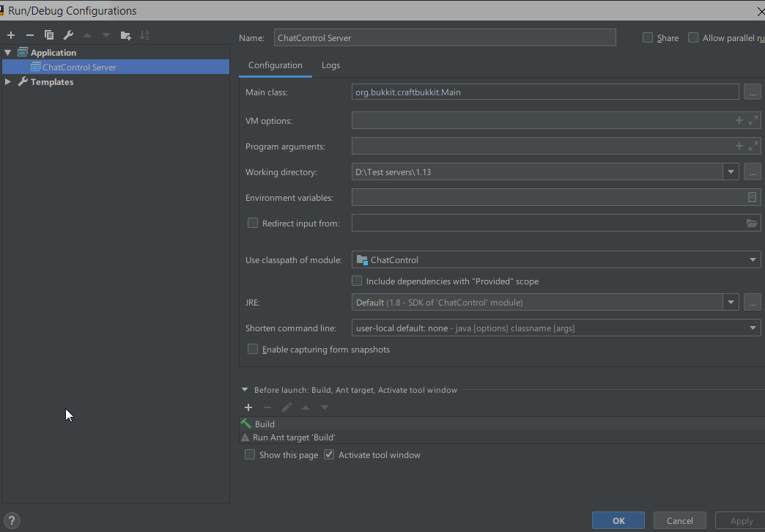Open the working directory dropdown
This screenshot has height=532, width=765.
(x=731, y=171)
